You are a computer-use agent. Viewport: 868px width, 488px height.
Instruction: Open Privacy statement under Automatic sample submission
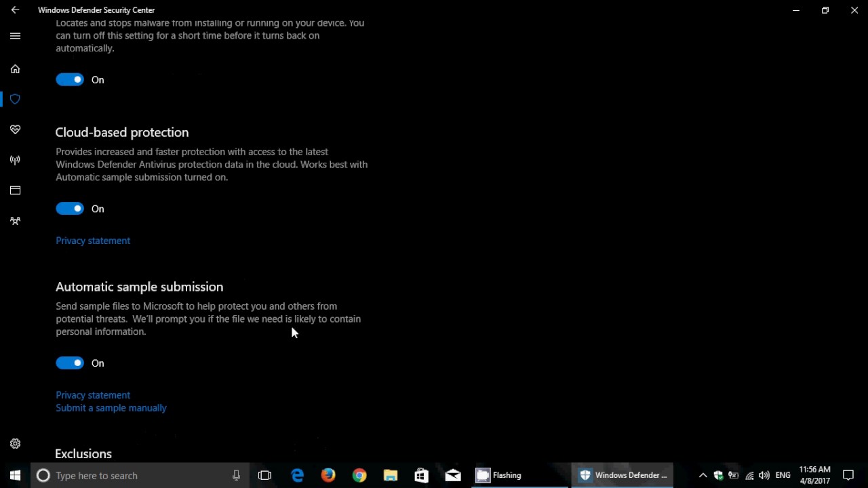(x=93, y=395)
